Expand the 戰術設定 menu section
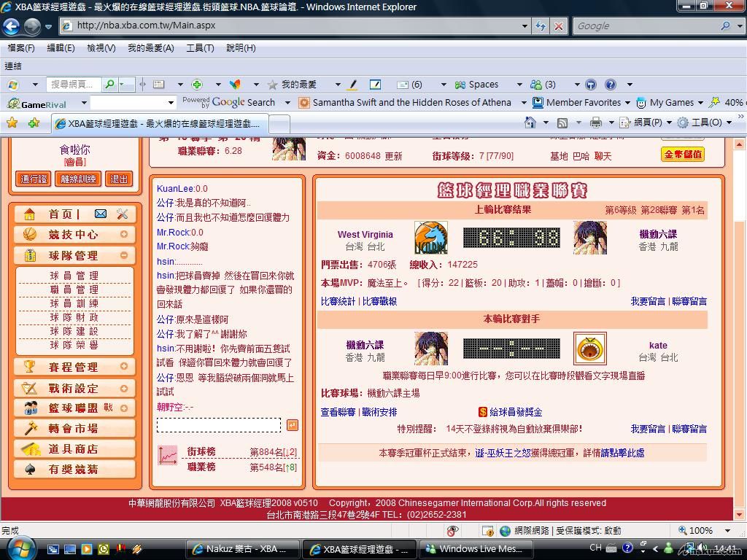The image size is (747, 560). pyautogui.click(x=124, y=388)
